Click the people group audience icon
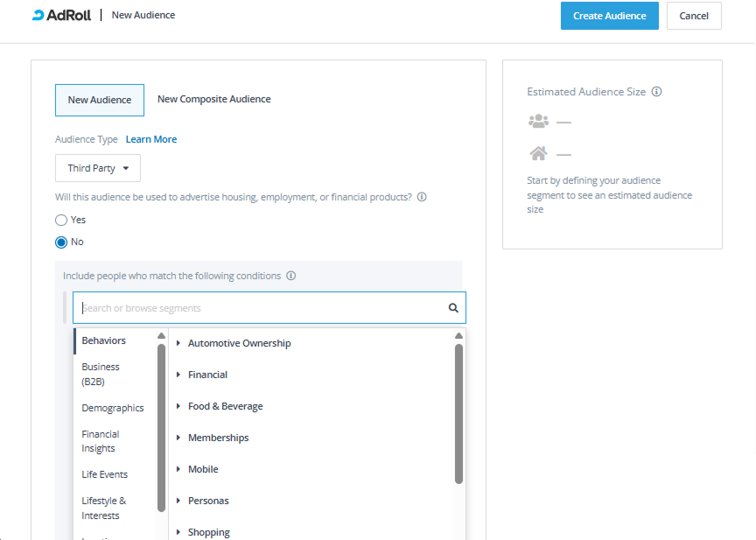This screenshot has height=540, width=756. pyautogui.click(x=538, y=122)
